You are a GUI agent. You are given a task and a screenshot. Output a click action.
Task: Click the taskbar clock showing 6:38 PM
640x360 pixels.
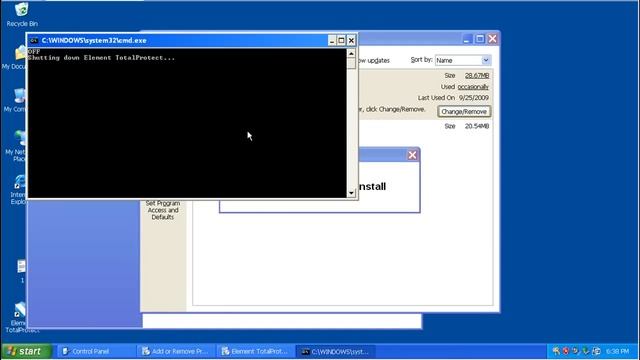click(x=618, y=351)
